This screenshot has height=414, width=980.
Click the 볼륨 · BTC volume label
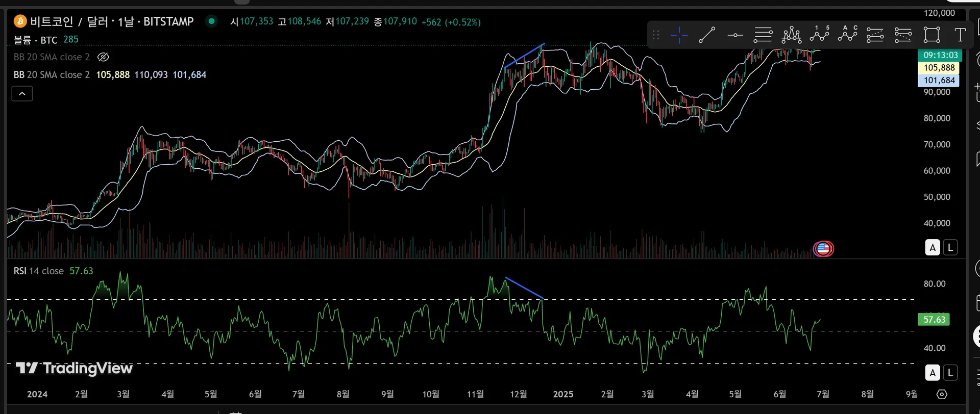35,40
